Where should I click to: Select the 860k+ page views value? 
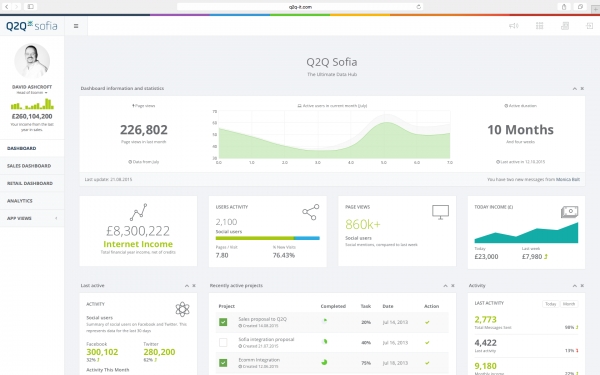tap(363, 224)
